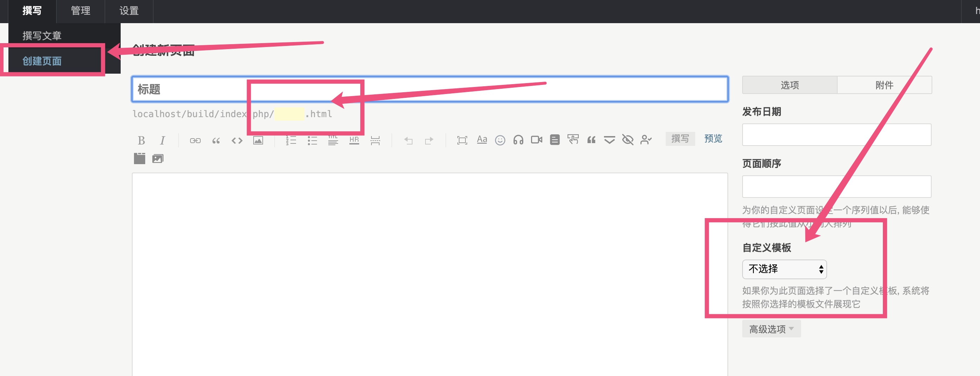This screenshot has height=376, width=980.
Task: Apply bold formatting in the editor toolbar
Action: click(x=141, y=140)
